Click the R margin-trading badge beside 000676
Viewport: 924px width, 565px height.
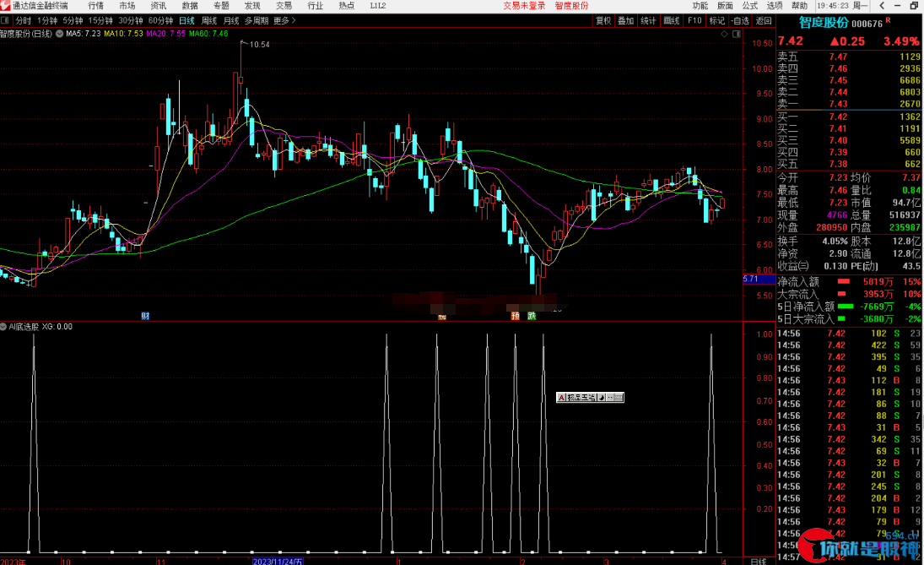click(x=888, y=20)
